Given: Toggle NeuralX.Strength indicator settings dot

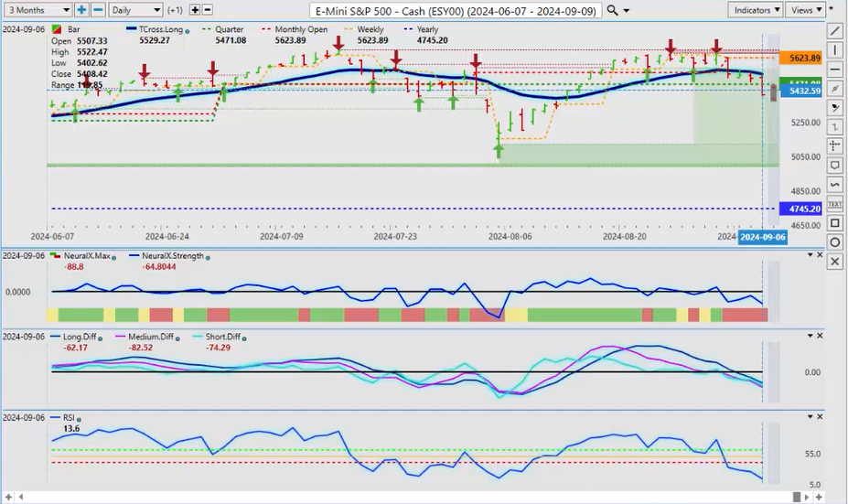Looking at the screenshot, I should tap(208, 258).
